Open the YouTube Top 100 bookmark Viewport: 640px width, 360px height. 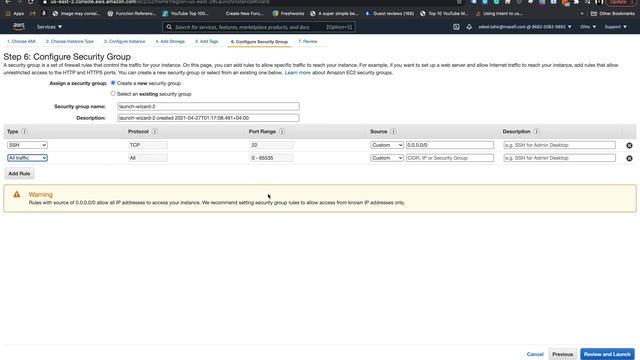click(x=185, y=13)
